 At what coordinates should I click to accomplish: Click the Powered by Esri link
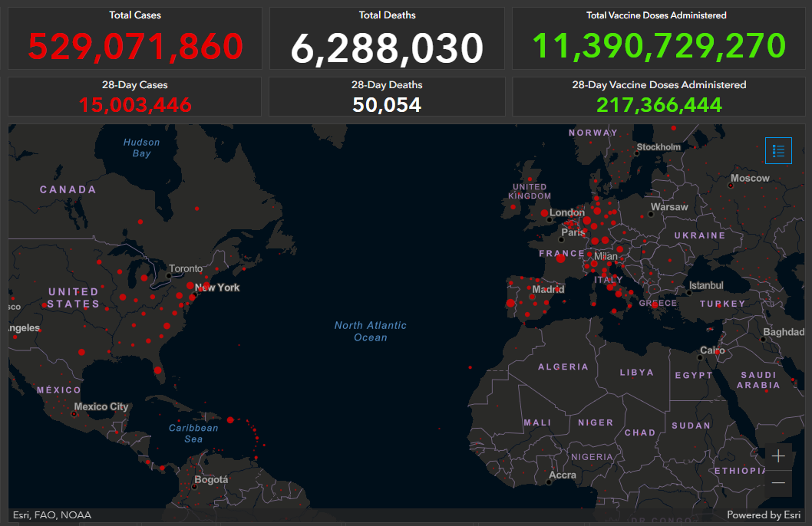coord(764,515)
